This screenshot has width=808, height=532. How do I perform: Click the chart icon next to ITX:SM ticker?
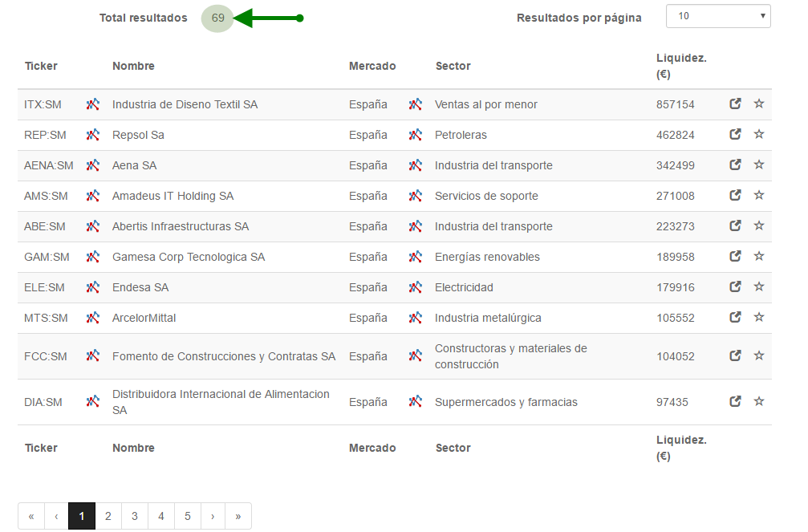(x=93, y=104)
